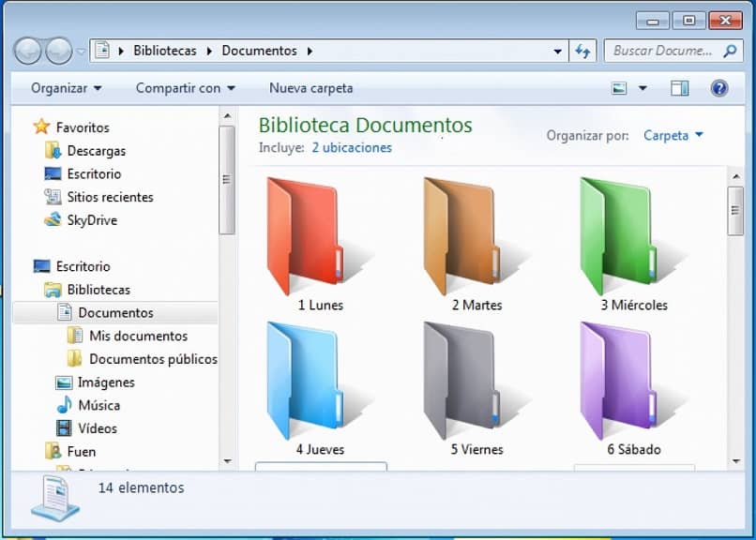Expand the arrow after Documentos in breadcrumb

tap(310, 51)
